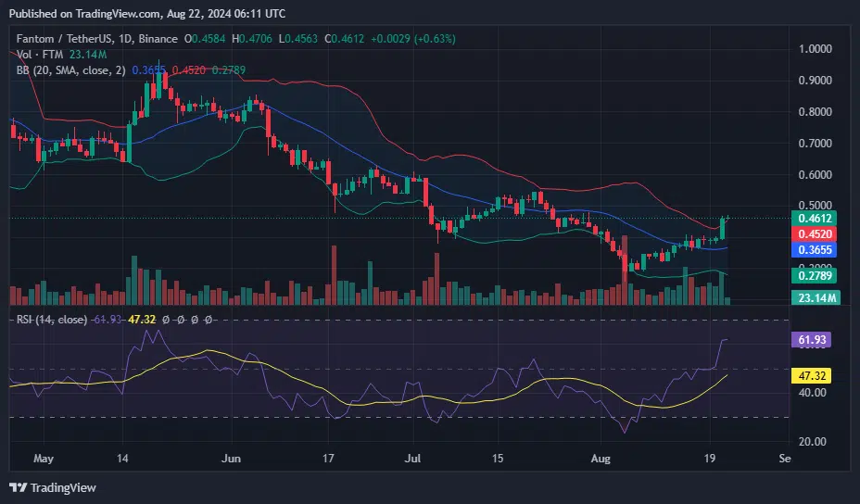Click the 1.0000 level on the price axis

pos(816,48)
